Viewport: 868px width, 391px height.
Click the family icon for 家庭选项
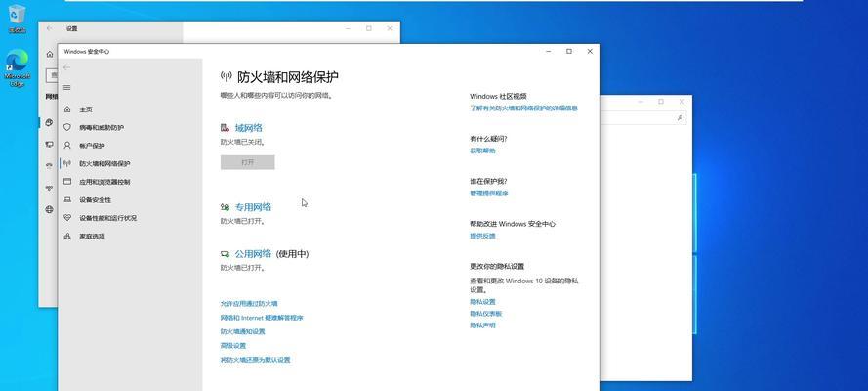tap(67, 236)
